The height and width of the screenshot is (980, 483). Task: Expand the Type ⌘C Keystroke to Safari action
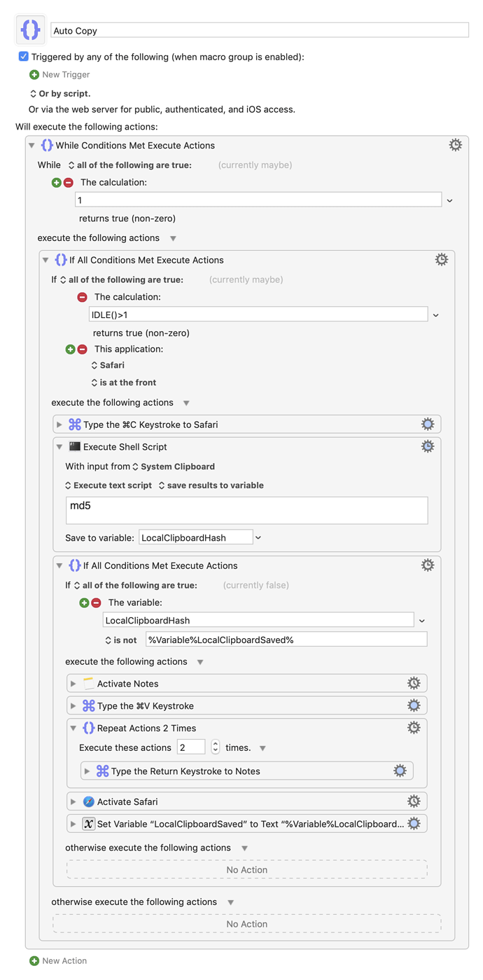tap(59, 425)
